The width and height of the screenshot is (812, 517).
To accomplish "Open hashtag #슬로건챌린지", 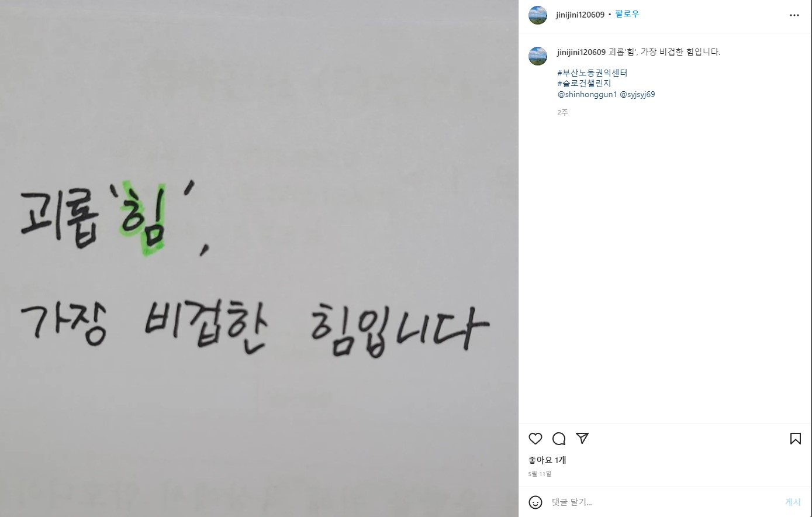I will [584, 84].
